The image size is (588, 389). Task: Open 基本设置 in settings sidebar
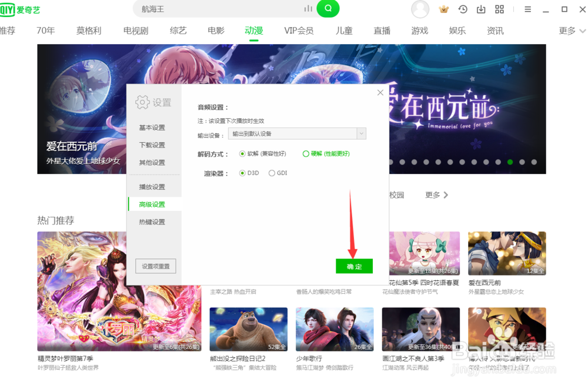tap(152, 128)
